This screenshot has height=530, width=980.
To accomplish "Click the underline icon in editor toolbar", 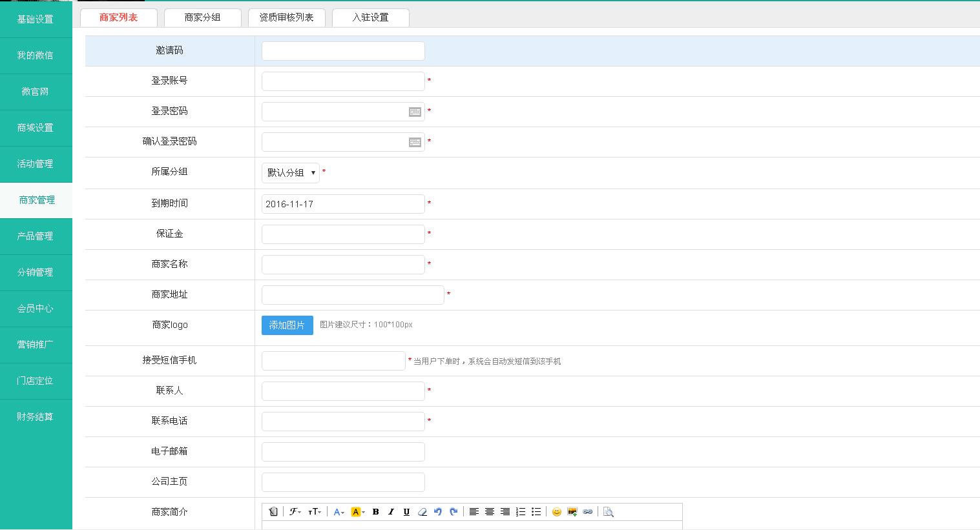I will pyautogui.click(x=406, y=512).
